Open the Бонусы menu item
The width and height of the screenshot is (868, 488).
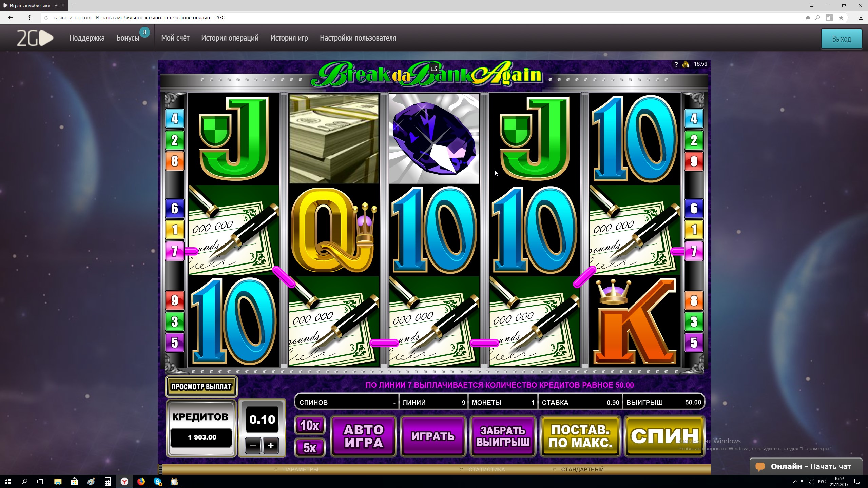pyautogui.click(x=128, y=38)
